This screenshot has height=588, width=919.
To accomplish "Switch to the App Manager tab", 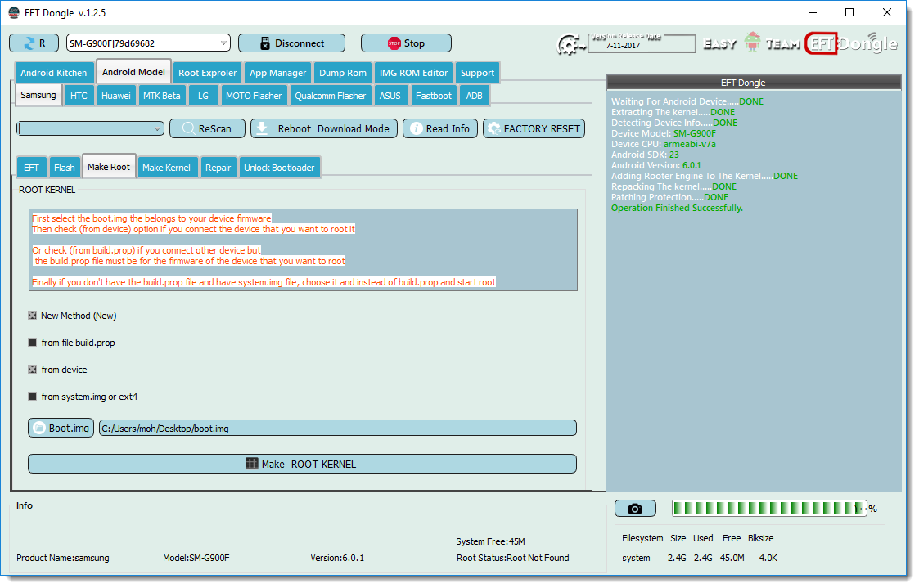I will (277, 73).
